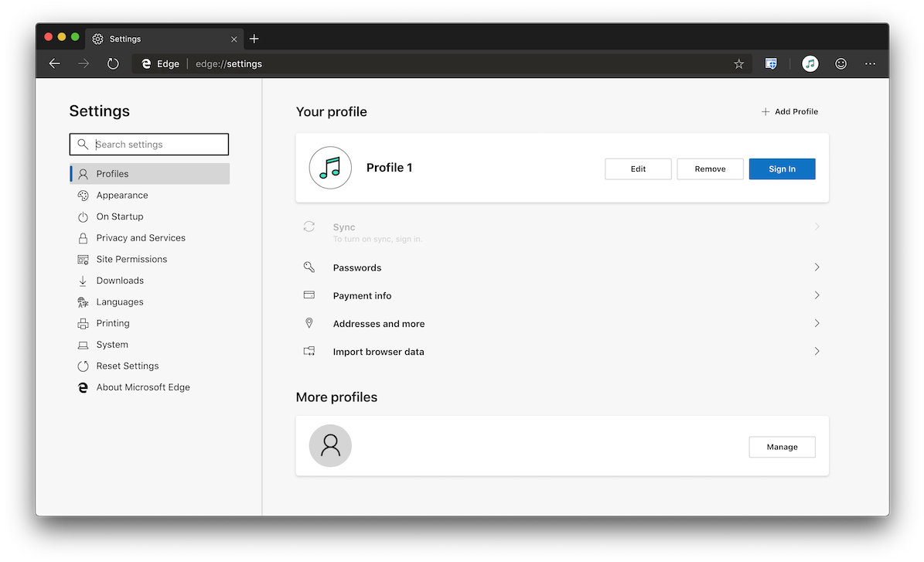924x562 pixels.
Task: Click the Edit profile button
Action: [x=638, y=169]
